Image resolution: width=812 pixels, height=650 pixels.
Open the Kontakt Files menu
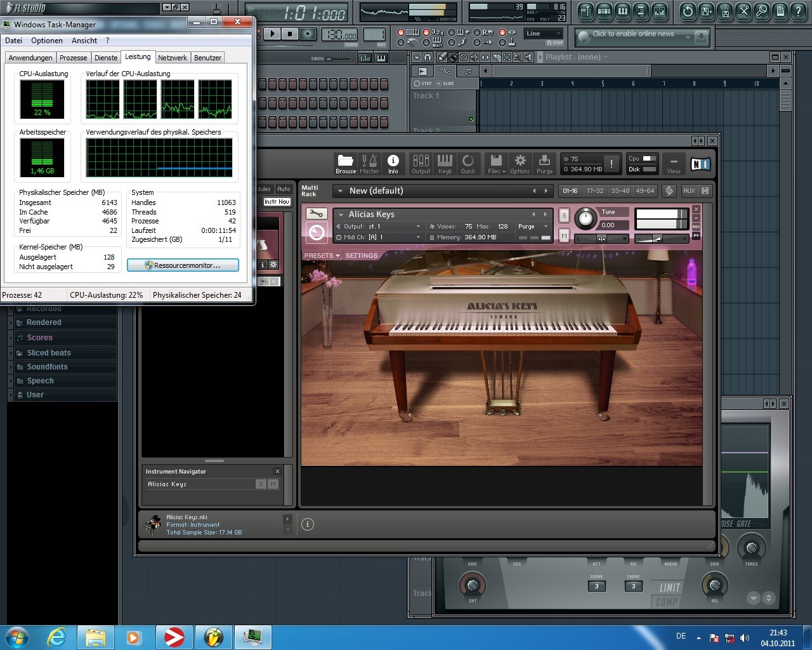[497, 164]
